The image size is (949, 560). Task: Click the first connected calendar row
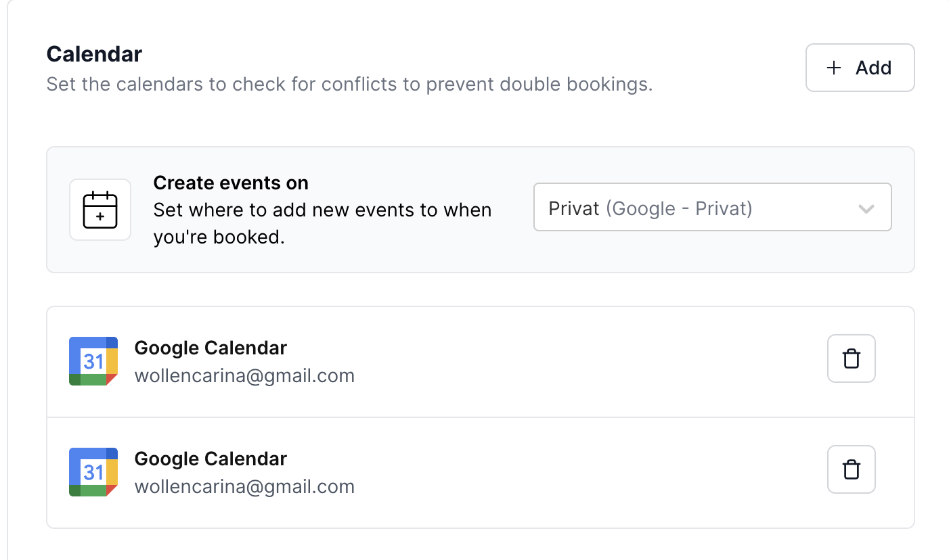tap(542, 362)
